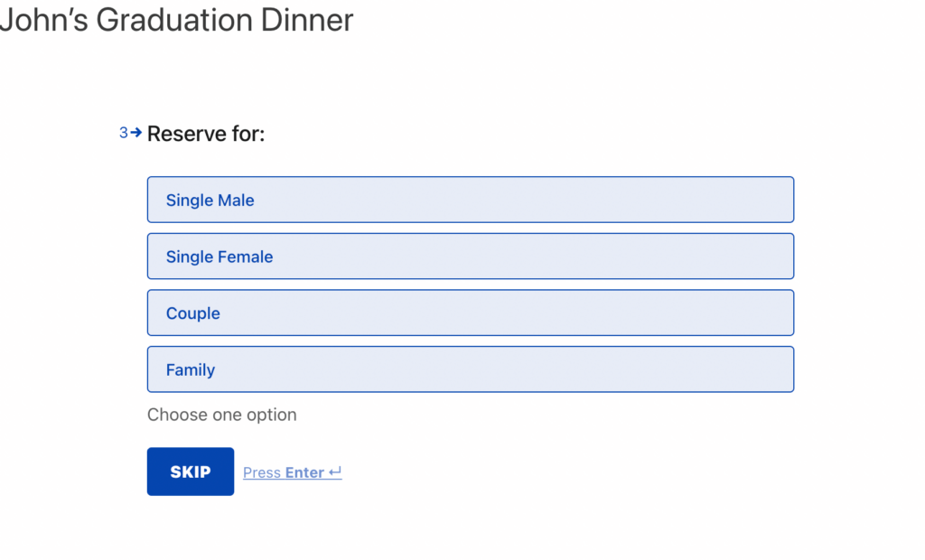Click the Reserve for question text
Screen dimensions: 925x560
click(x=207, y=133)
